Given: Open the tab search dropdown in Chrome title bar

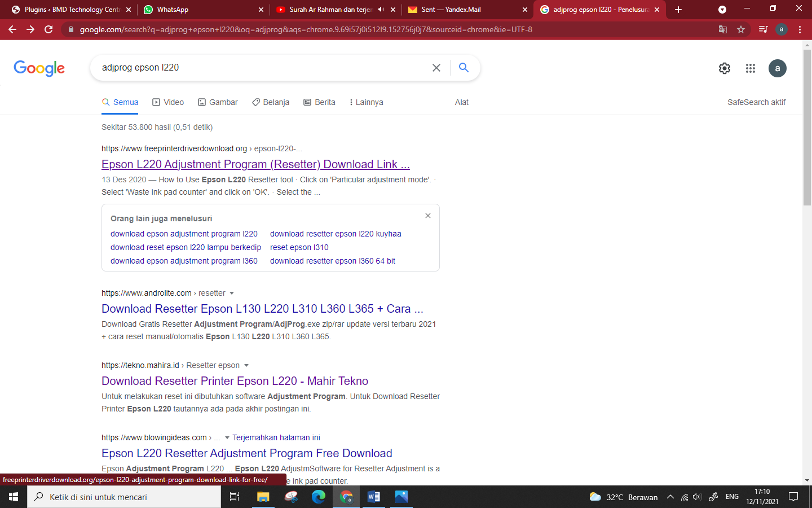Looking at the screenshot, I should coord(722,10).
